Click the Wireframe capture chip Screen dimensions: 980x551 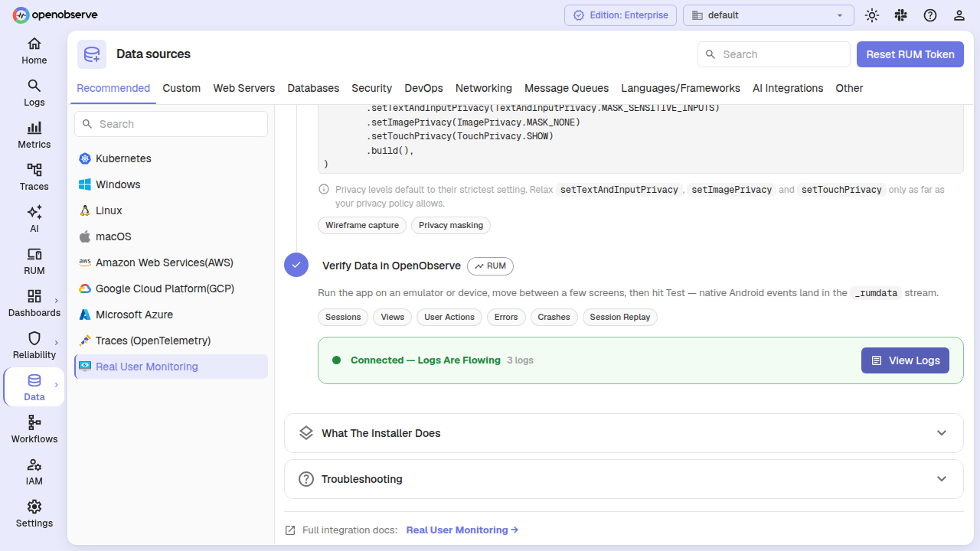pos(362,225)
